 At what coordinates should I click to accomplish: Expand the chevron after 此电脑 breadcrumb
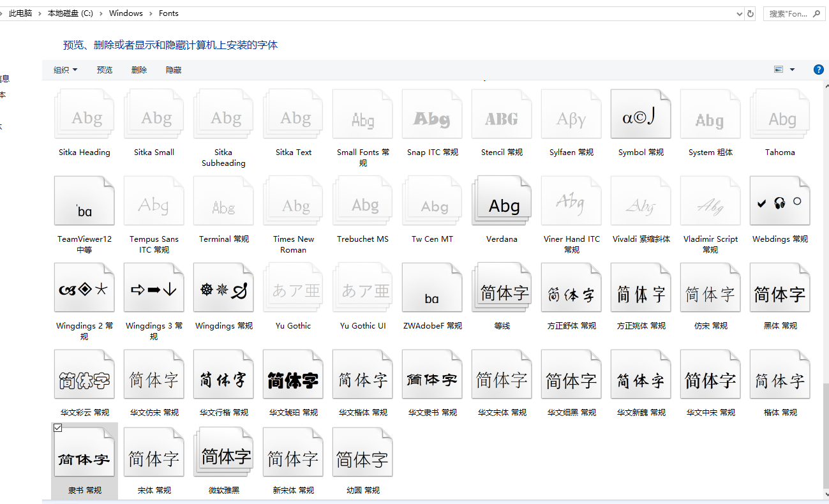tap(40, 13)
